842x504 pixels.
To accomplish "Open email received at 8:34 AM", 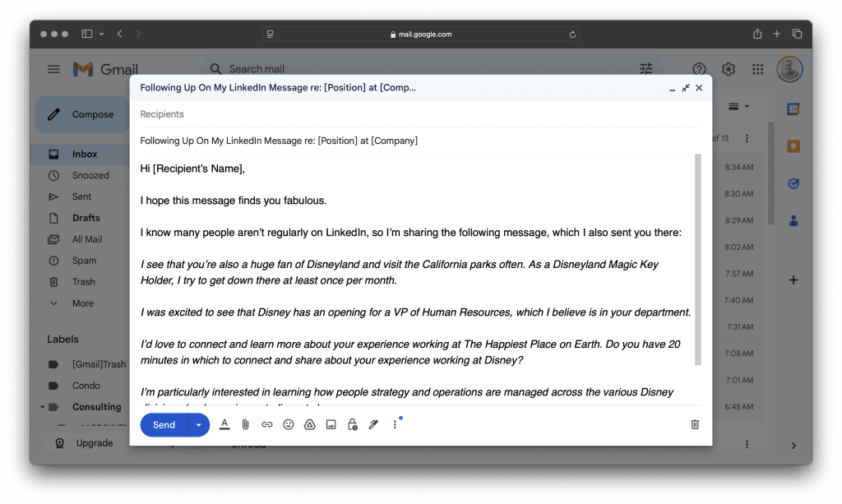I will [x=739, y=167].
